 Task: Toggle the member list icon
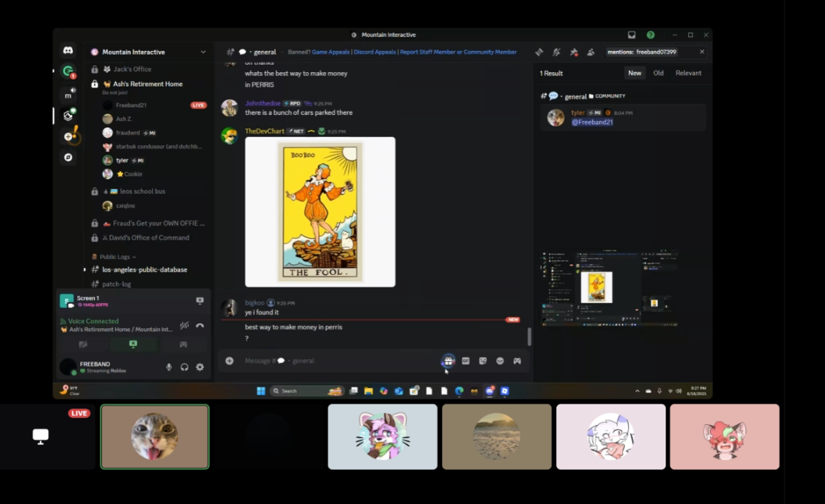(x=591, y=52)
